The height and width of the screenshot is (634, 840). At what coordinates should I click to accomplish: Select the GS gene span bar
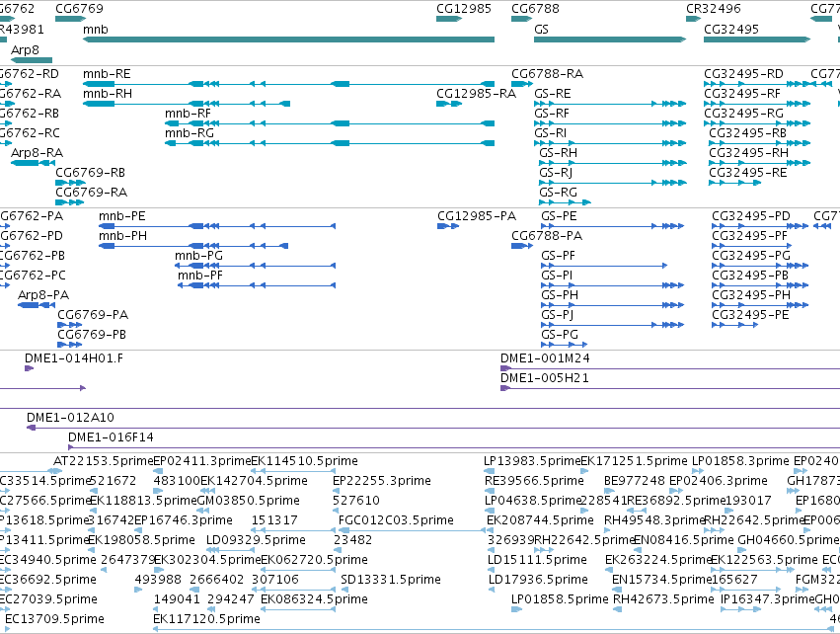[610, 40]
